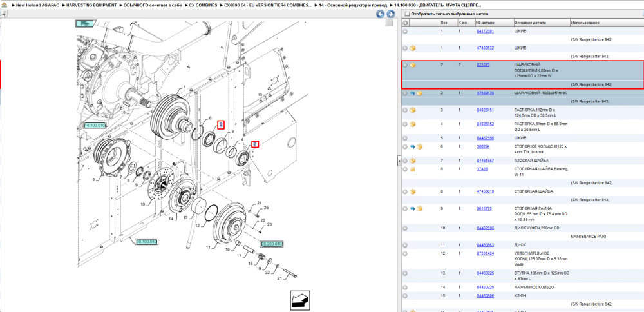
Task: Click package icon for part 84461557
Action: coord(413,161)
